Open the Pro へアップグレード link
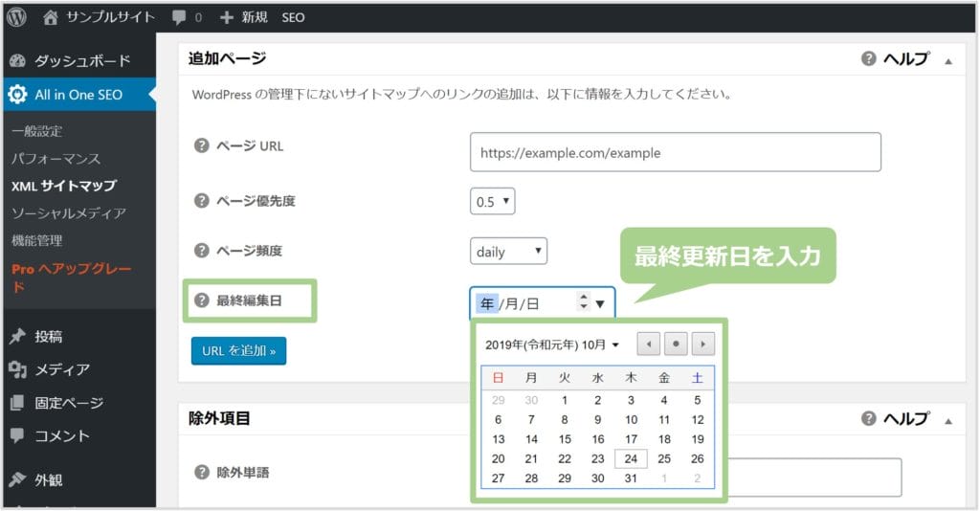The height and width of the screenshot is (511, 980). coord(71,278)
